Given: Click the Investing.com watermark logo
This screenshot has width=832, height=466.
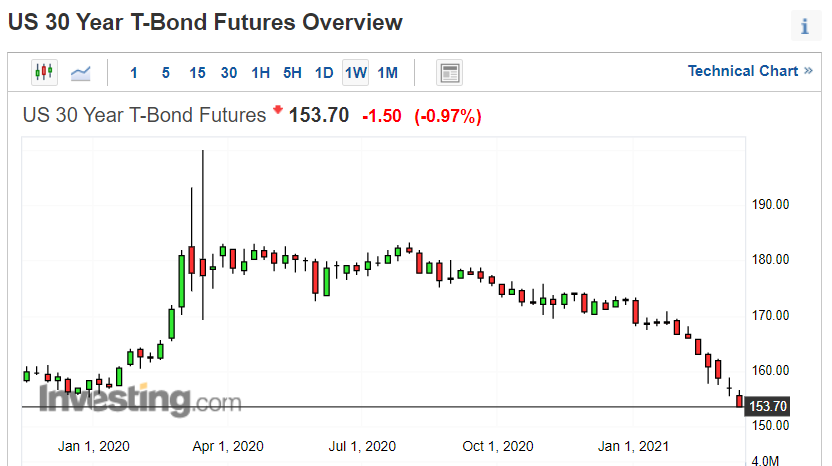Looking at the screenshot, I should (141, 399).
